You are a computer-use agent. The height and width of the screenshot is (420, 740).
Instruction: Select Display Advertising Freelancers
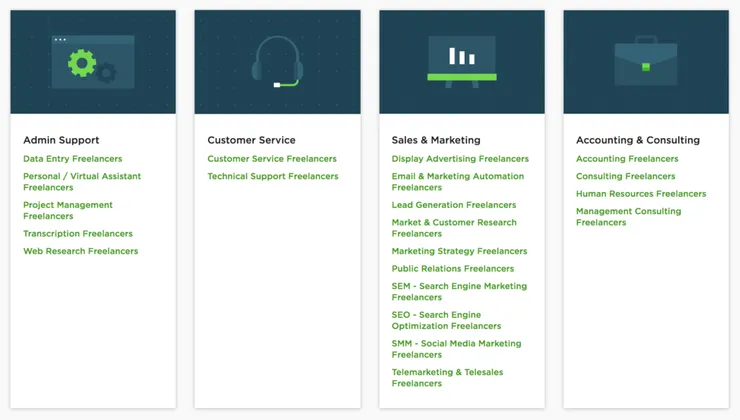[x=460, y=159]
